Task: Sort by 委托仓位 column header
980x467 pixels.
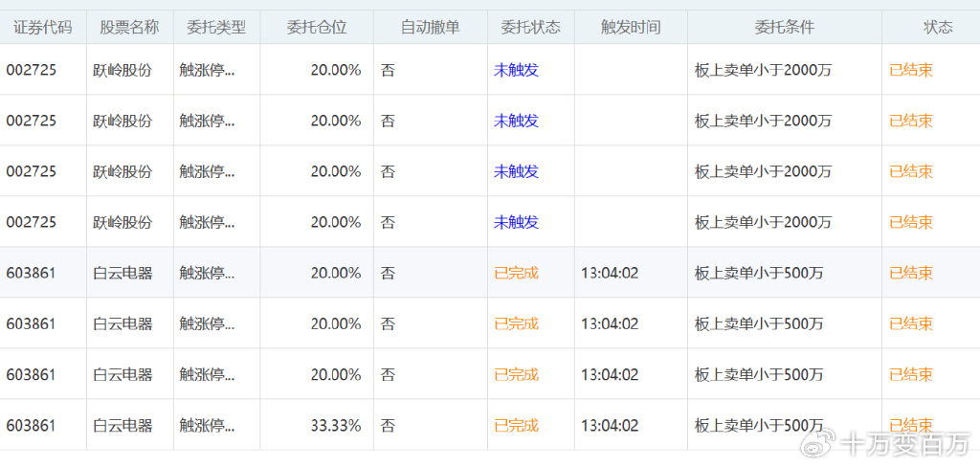Action: [316, 27]
